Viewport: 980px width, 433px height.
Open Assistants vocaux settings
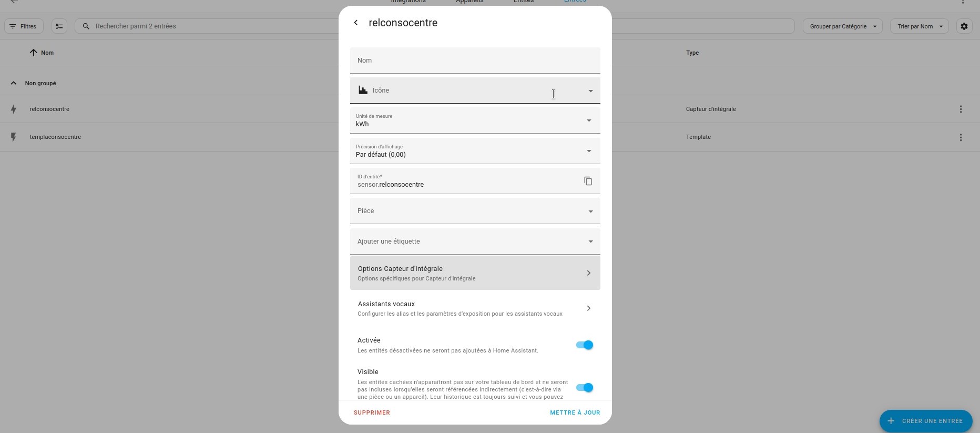pyautogui.click(x=475, y=308)
